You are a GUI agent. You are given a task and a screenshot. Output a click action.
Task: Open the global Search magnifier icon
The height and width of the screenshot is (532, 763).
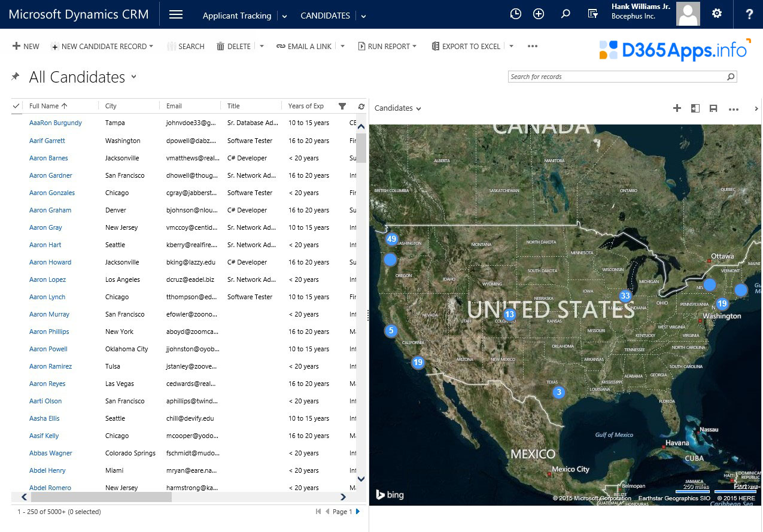coord(566,13)
